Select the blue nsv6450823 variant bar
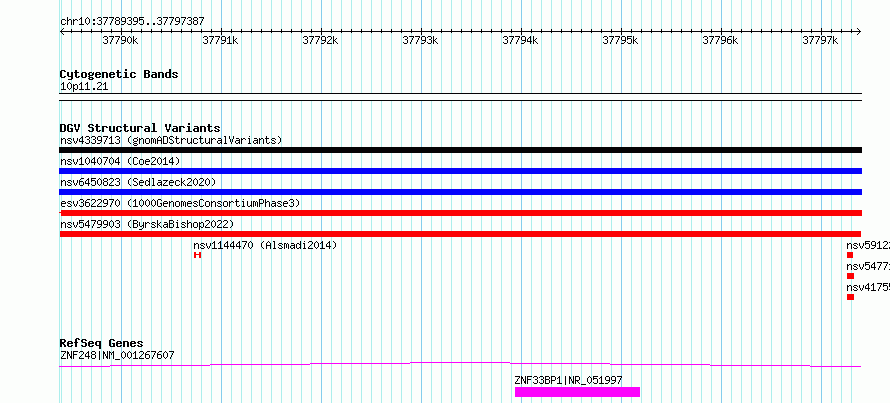890x403 pixels. 460,192
